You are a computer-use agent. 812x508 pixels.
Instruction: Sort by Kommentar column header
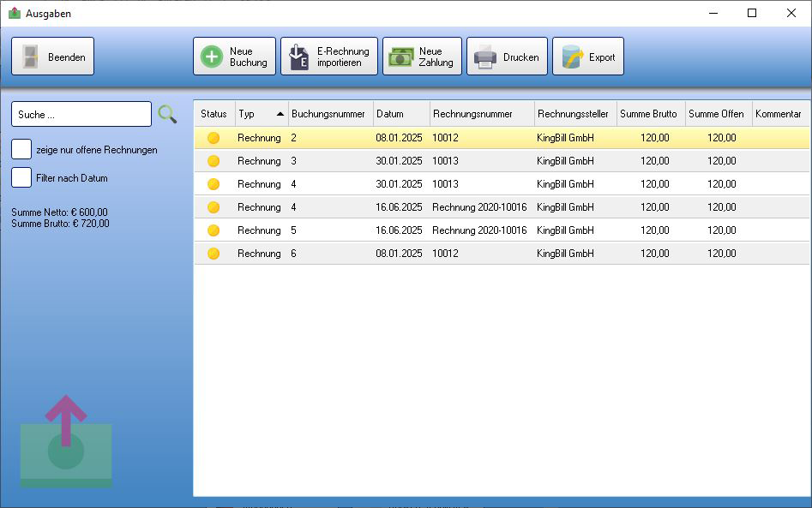(x=781, y=114)
